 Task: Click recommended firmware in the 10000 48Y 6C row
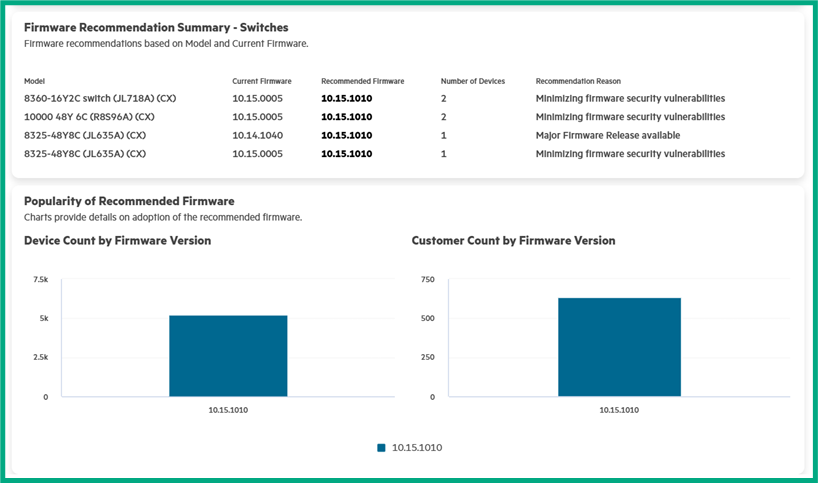346,117
